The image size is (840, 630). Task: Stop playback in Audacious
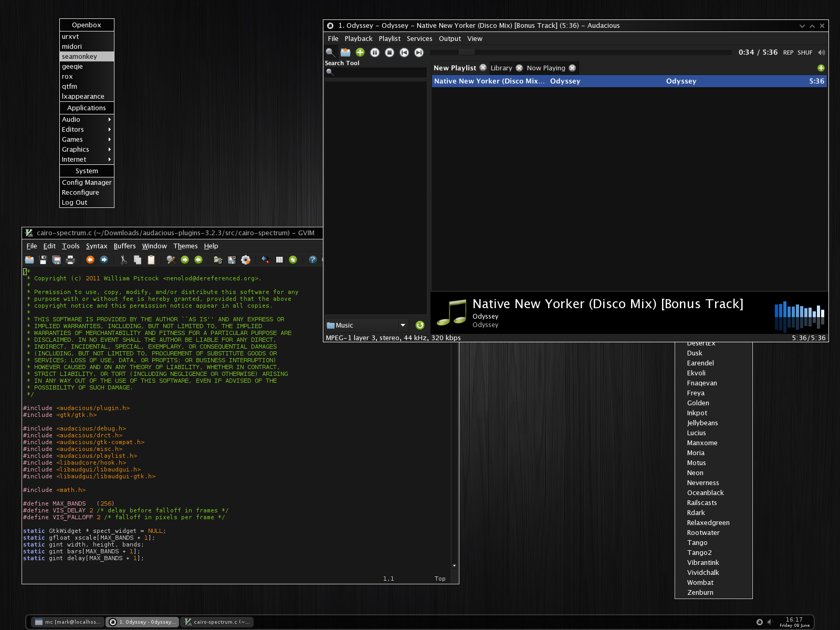coord(390,52)
